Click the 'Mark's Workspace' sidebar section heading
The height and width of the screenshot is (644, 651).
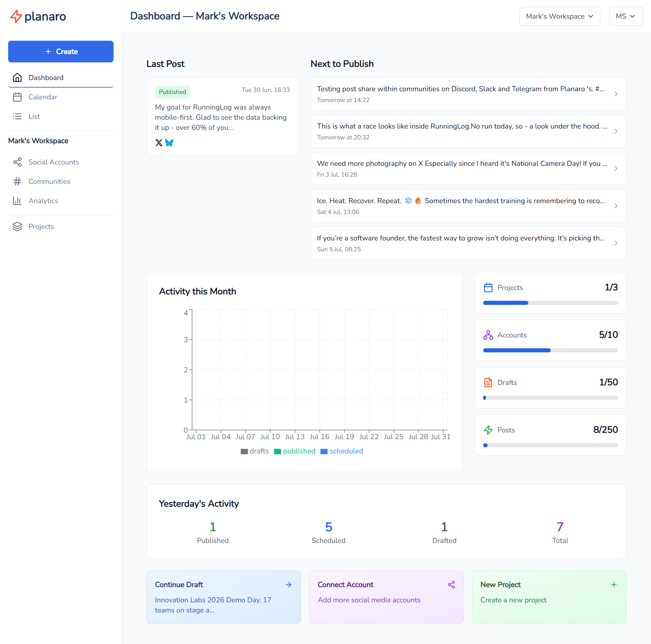tap(38, 141)
